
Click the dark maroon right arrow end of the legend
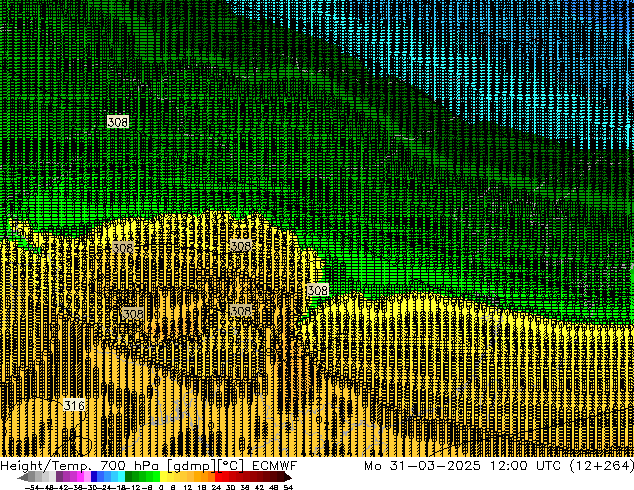point(287,476)
